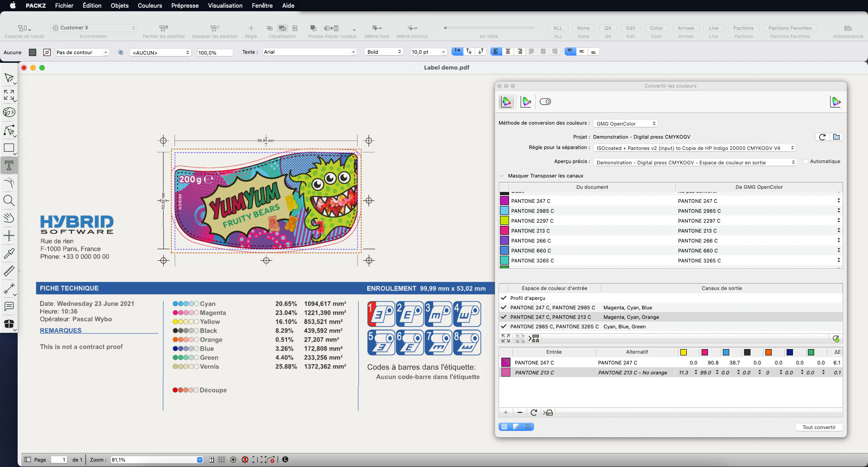Open the Arborescence panel icon
The width and height of the screenshot is (868, 467).
848,28
